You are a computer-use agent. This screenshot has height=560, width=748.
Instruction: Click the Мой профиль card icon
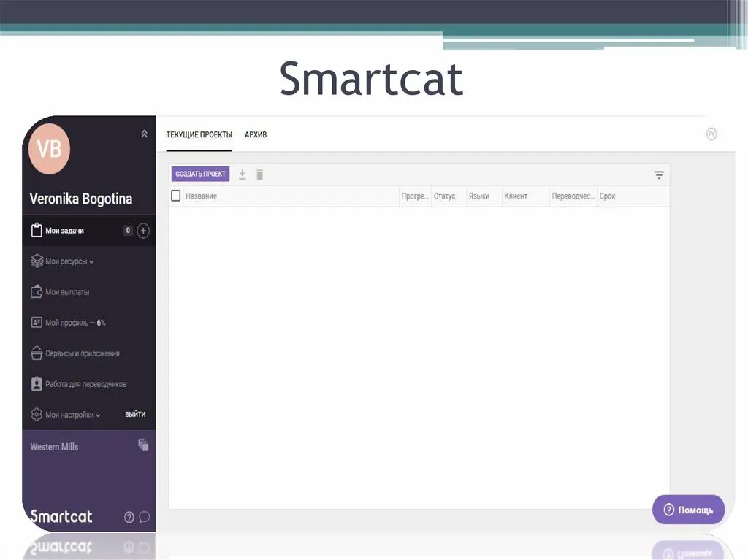pos(37,323)
